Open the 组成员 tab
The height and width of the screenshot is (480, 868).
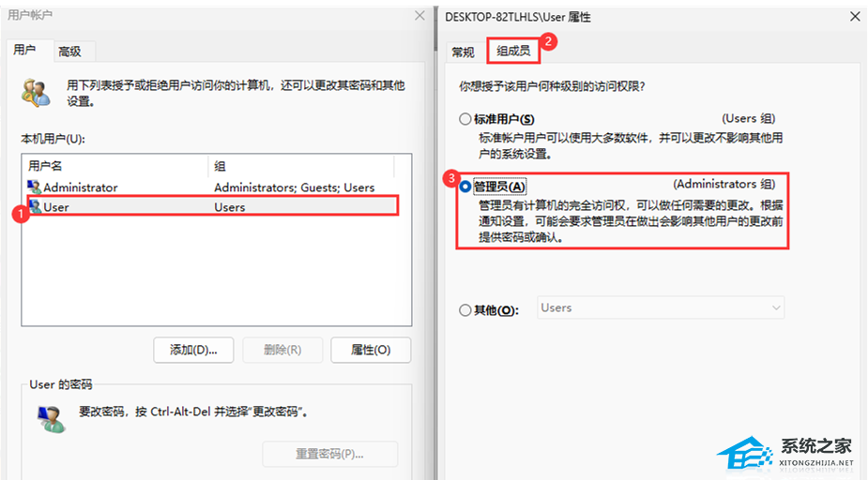513,51
